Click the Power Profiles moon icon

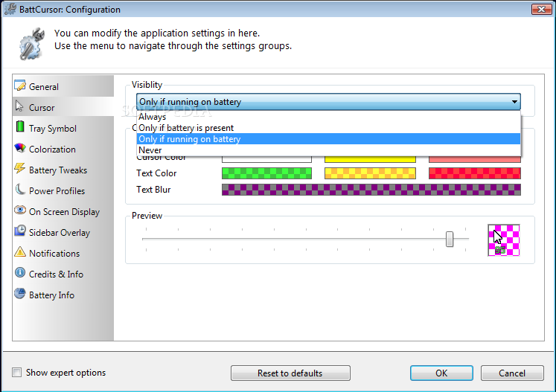(x=20, y=189)
